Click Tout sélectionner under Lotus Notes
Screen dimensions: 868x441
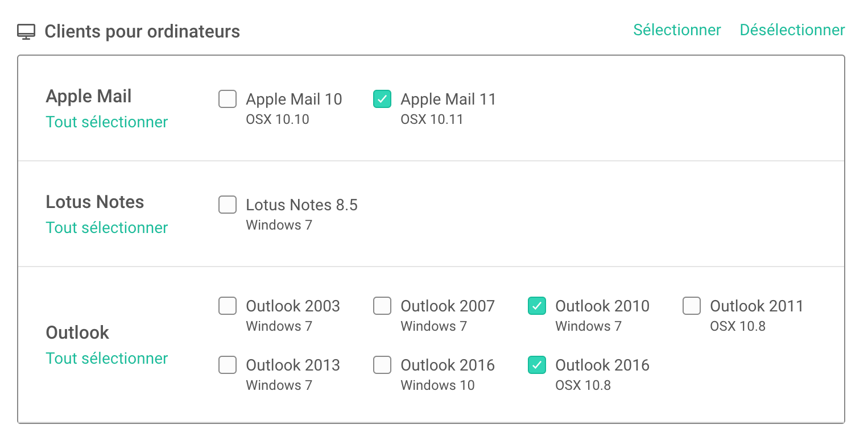(x=107, y=228)
